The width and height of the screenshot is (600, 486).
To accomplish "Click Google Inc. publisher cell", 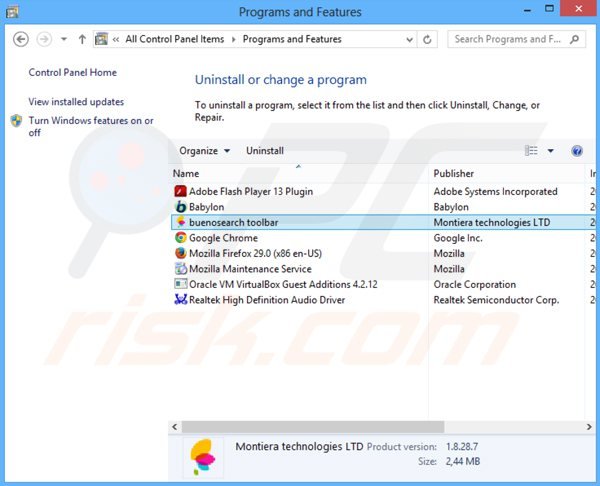I will pyautogui.click(x=458, y=238).
